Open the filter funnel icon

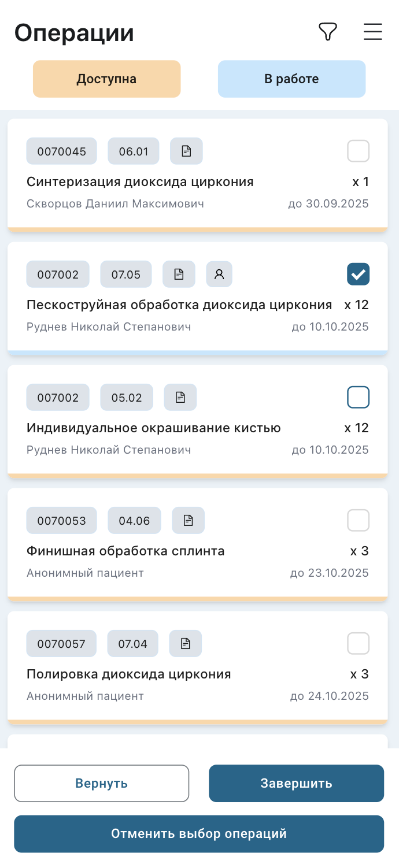328,32
